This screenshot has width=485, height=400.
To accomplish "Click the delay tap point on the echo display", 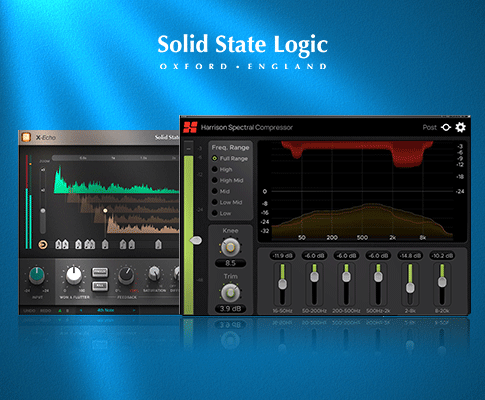I will (105, 211).
